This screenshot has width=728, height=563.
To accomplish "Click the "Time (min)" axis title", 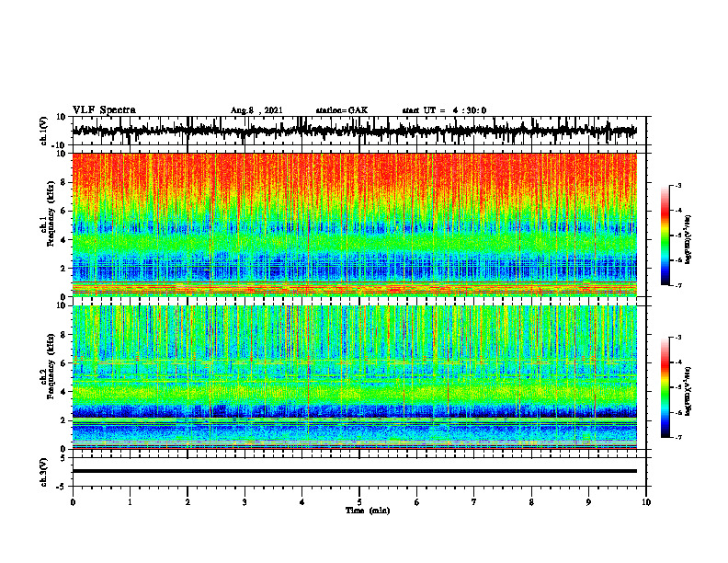I will pyautogui.click(x=368, y=511).
